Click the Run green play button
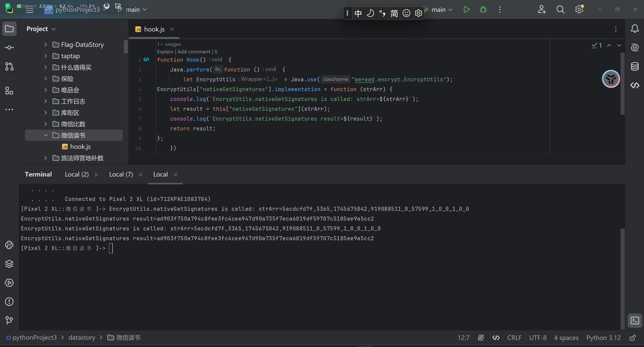 point(466,10)
